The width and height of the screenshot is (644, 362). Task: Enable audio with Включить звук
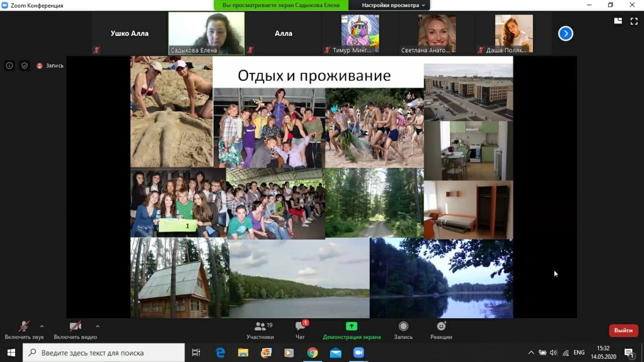point(23,330)
